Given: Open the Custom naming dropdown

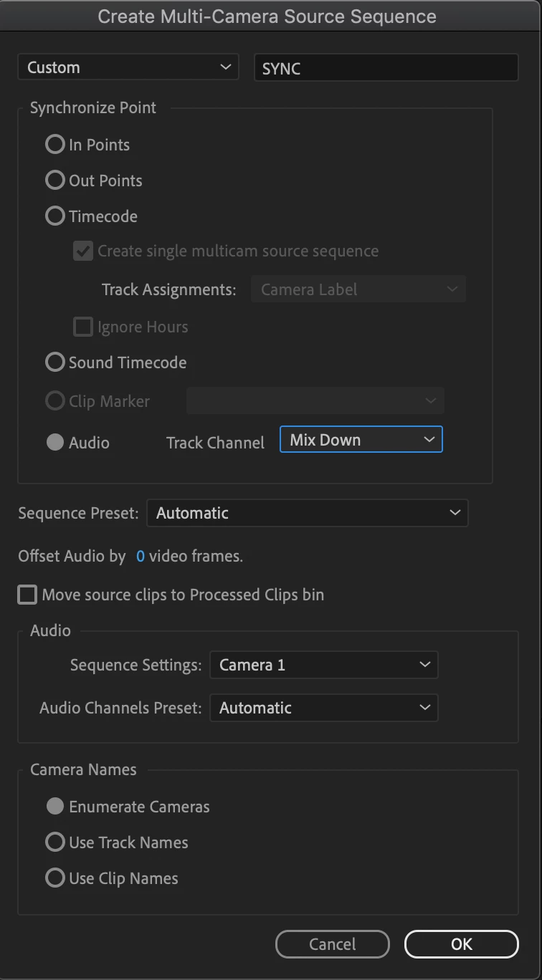Looking at the screenshot, I should (x=128, y=68).
